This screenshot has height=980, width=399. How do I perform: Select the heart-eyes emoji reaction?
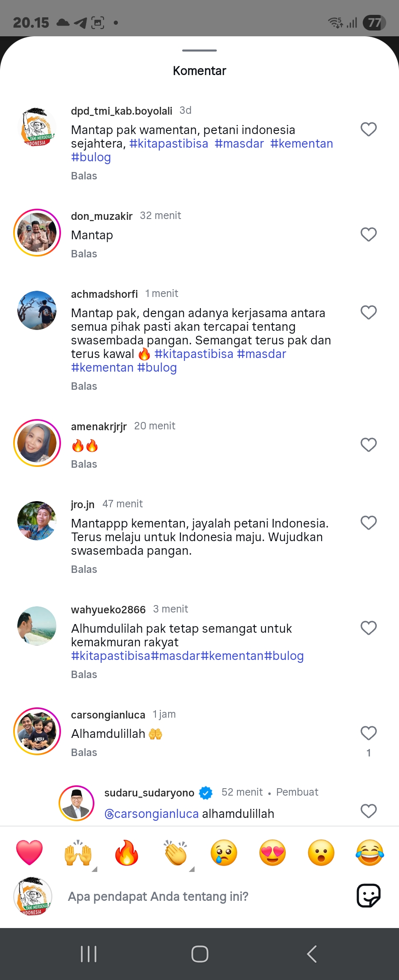click(272, 853)
